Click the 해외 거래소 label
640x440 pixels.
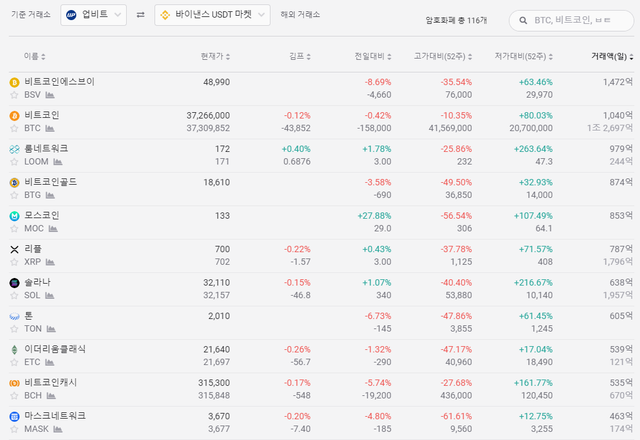tap(300, 15)
